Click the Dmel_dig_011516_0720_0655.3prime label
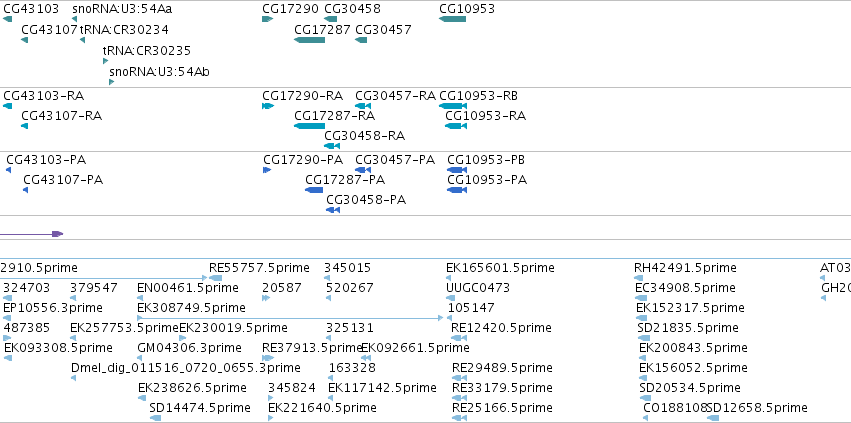This screenshot has height=423, width=851. pos(186,368)
